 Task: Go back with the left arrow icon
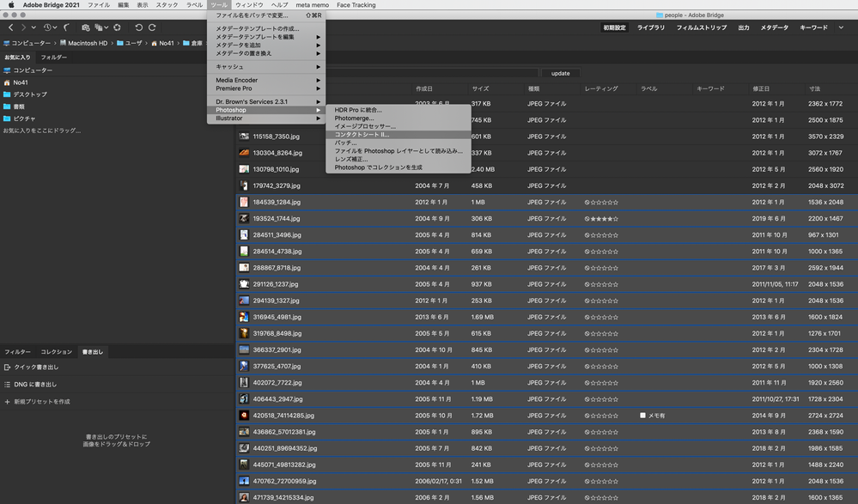[10, 27]
